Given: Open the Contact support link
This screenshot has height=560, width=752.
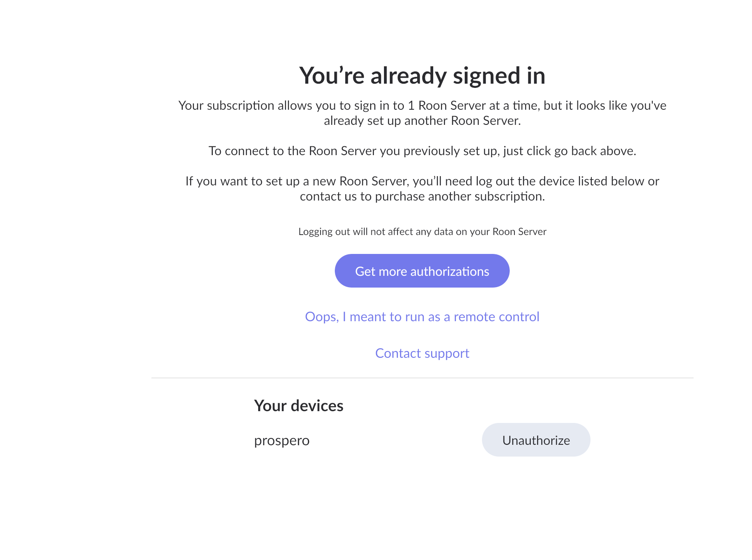Looking at the screenshot, I should (422, 353).
